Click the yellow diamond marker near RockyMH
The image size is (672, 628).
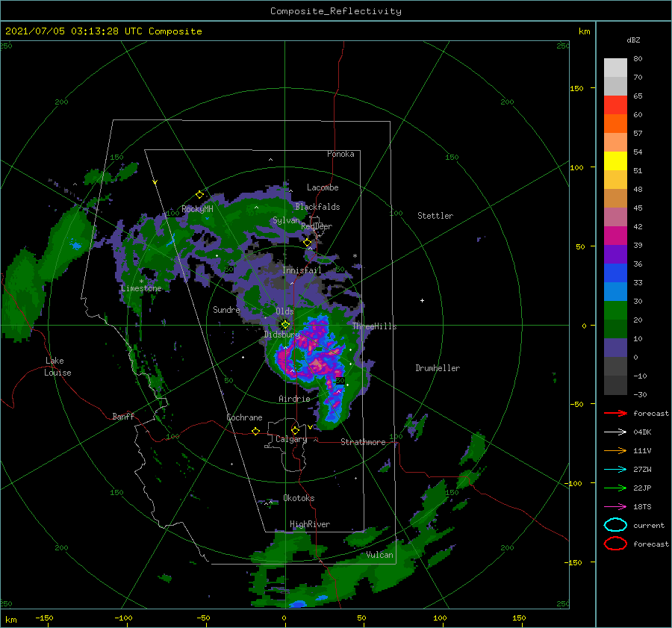click(x=199, y=195)
